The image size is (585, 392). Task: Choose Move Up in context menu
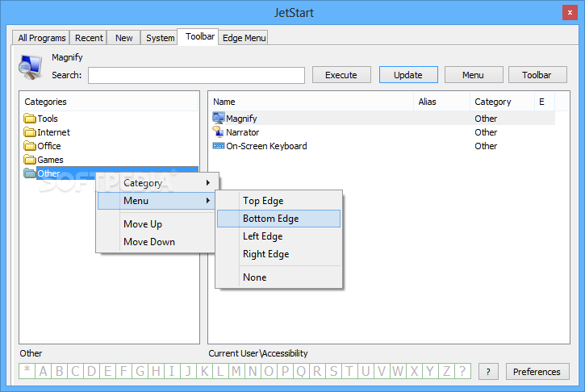coord(156,224)
